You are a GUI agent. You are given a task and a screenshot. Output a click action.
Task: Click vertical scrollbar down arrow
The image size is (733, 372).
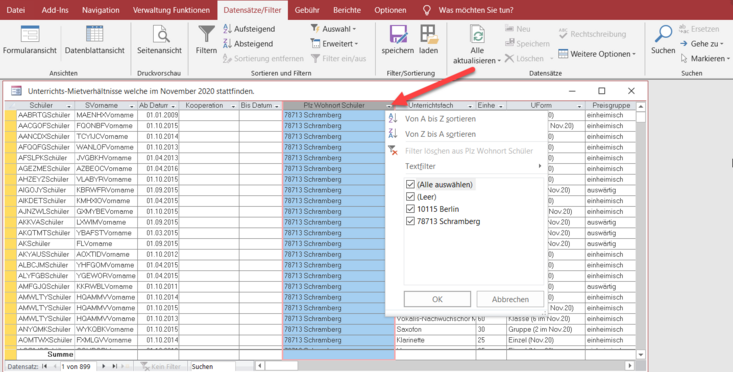tap(640, 355)
